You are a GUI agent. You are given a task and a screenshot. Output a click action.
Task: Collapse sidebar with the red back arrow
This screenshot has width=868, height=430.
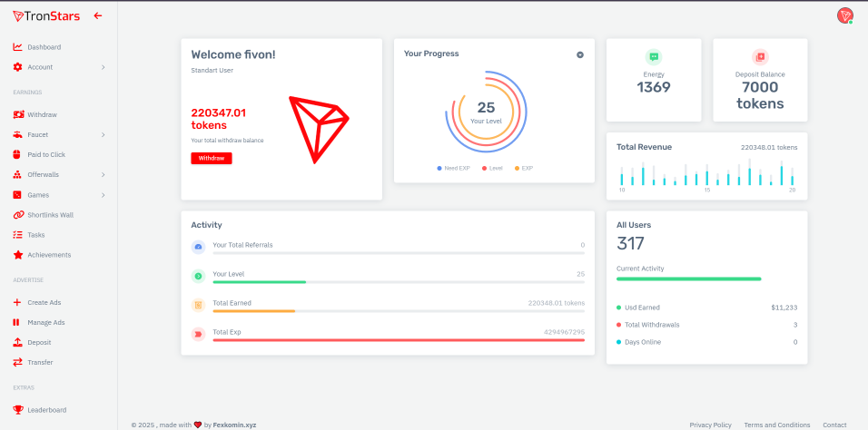98,15
